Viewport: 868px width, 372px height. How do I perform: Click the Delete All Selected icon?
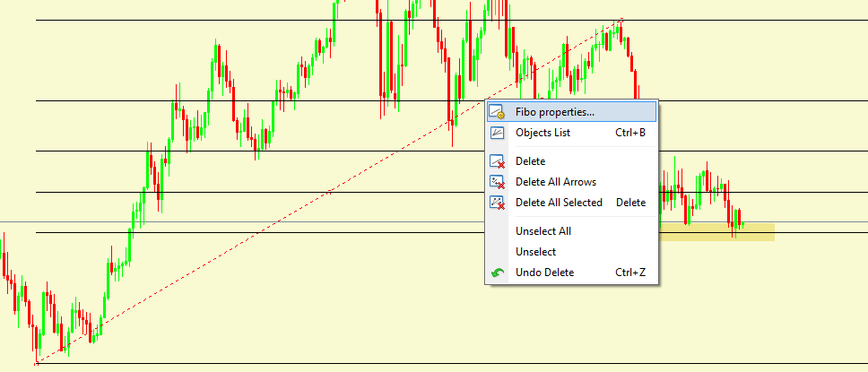coord(498,203)
